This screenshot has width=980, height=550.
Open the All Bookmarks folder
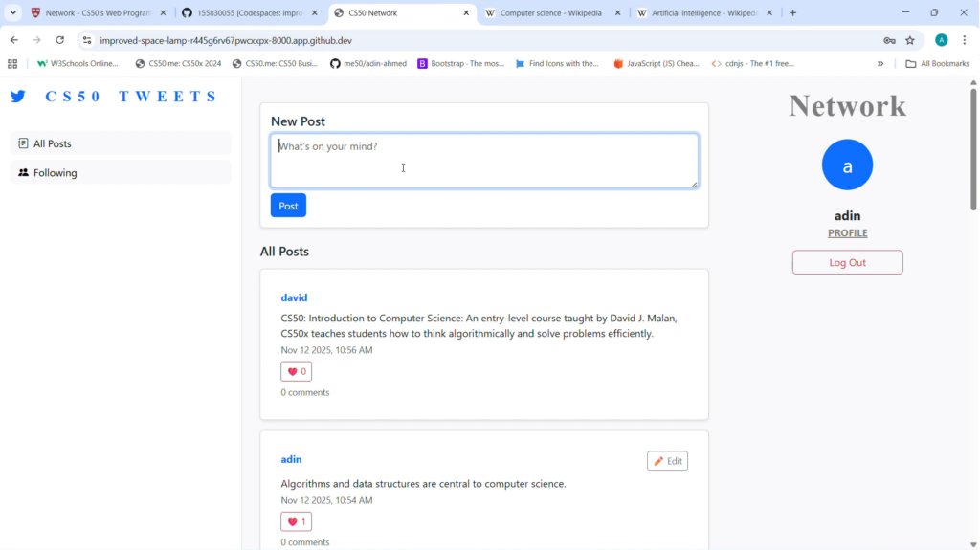(938, 64)
